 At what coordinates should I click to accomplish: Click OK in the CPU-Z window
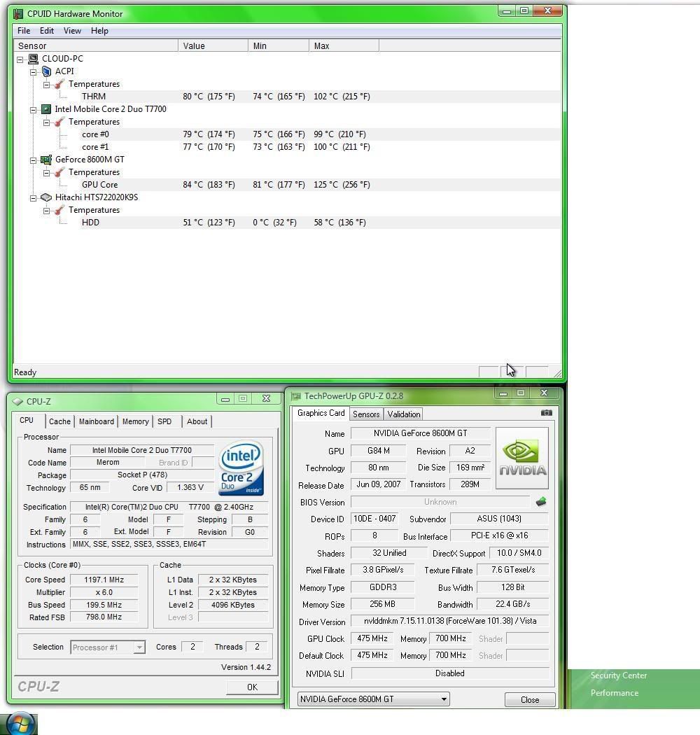click(x=252, y=687)
